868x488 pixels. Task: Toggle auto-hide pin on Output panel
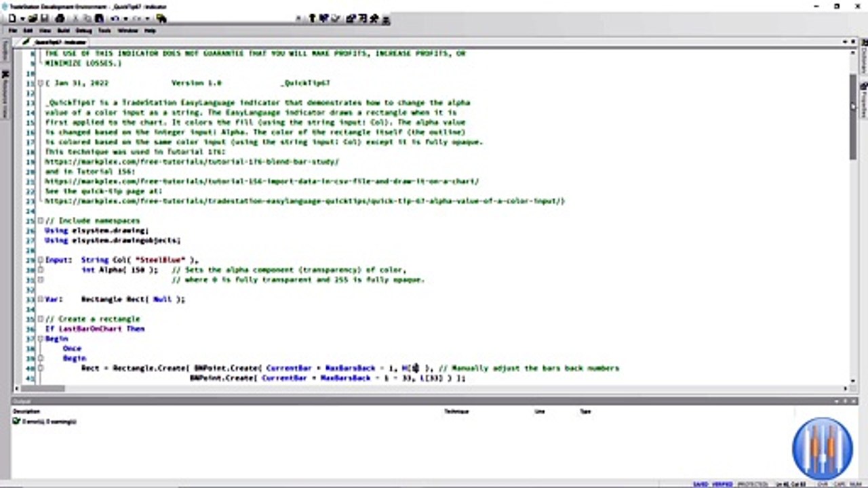(x=845, y=401)
